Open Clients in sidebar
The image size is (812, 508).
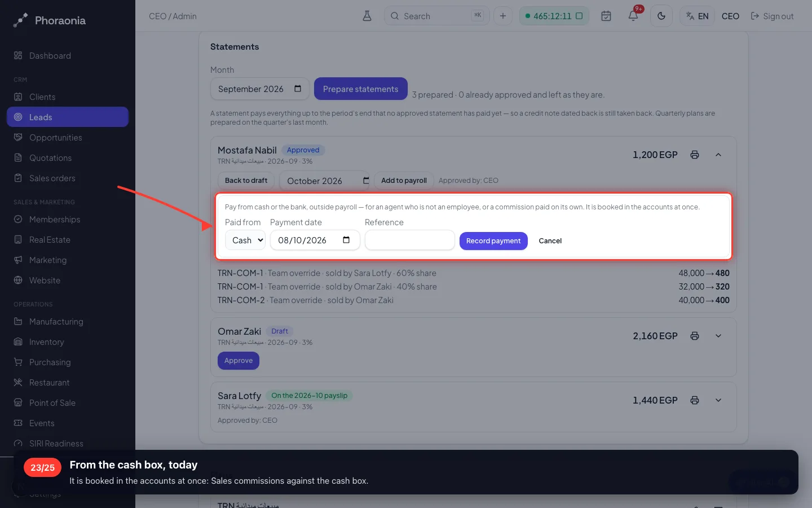(x=68, y=97)
